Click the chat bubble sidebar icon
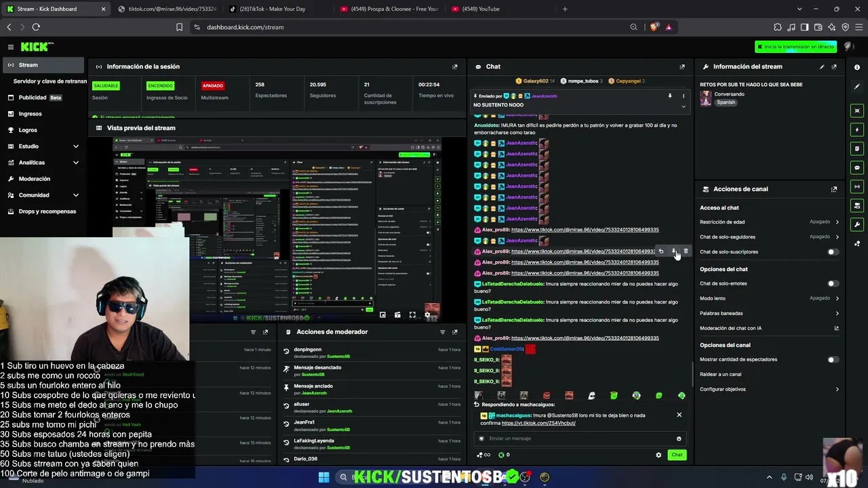 (x=857, y=167)
